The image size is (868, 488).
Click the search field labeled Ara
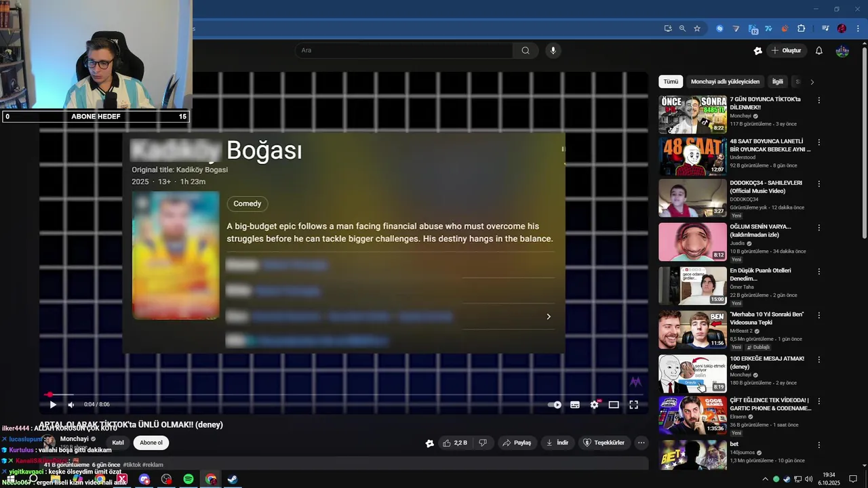[x=404, y=50]
